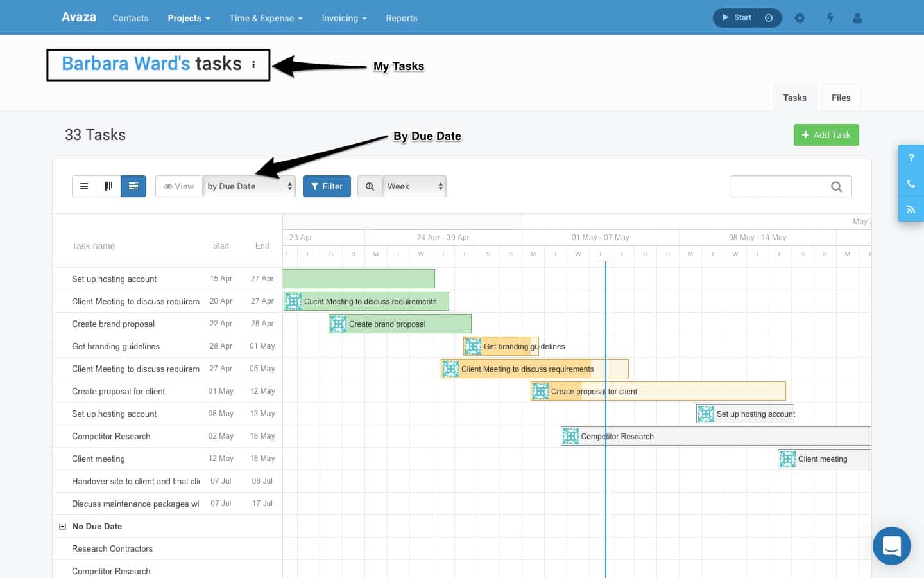Toggle the View eye option
This screenshot has height=578, width=924.
[x=178, y=186]
